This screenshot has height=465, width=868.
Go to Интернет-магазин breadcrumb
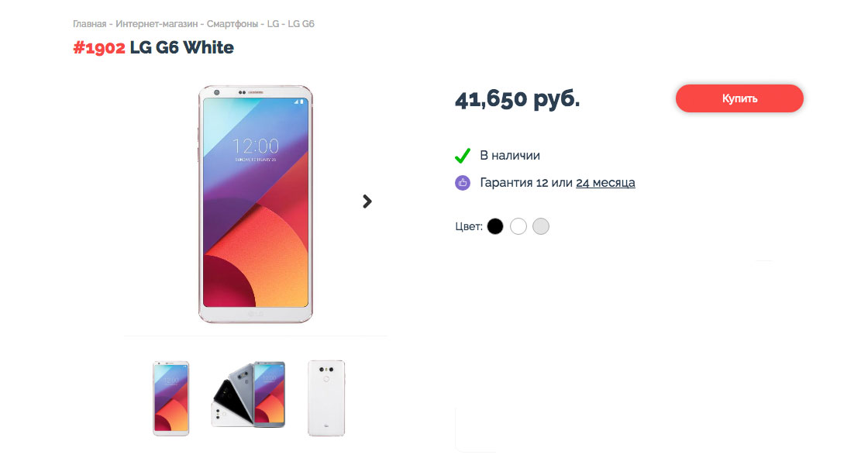point(157,24)
